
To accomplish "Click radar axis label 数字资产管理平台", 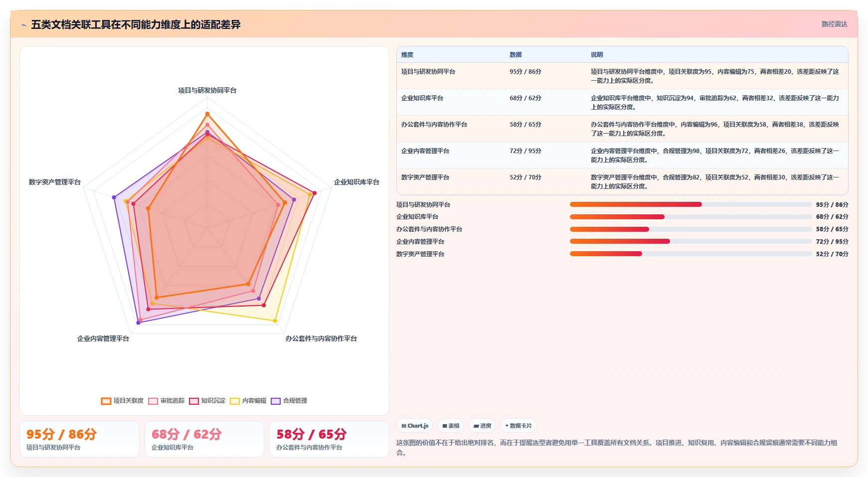I will tap(55, 182).
